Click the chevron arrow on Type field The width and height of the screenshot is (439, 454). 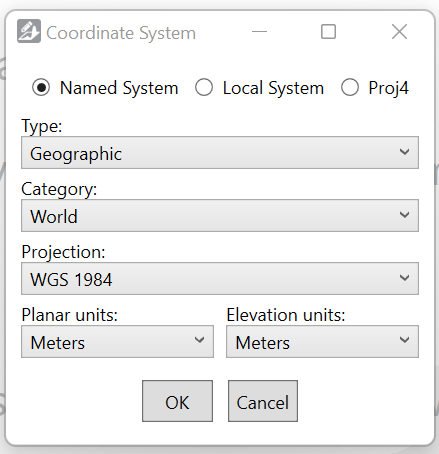(x=404, y=152)
